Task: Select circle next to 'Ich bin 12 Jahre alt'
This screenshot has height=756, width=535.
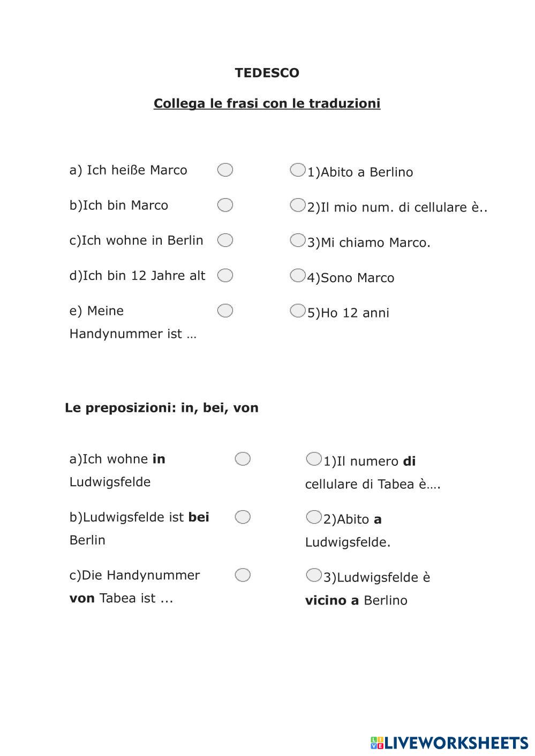Action: coord(225,275)
